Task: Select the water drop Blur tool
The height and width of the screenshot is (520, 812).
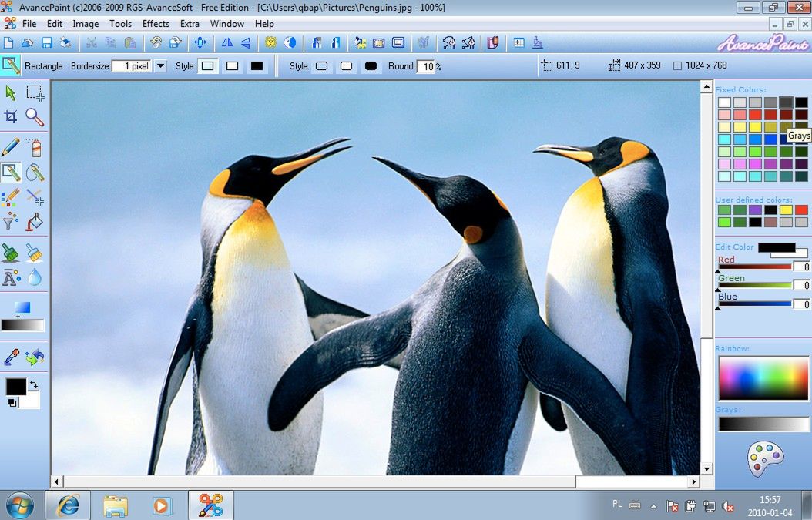Action: (35, 277)
